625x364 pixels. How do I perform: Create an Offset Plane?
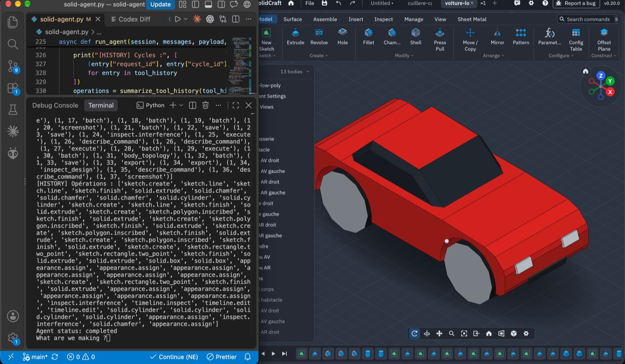(604, 40)
